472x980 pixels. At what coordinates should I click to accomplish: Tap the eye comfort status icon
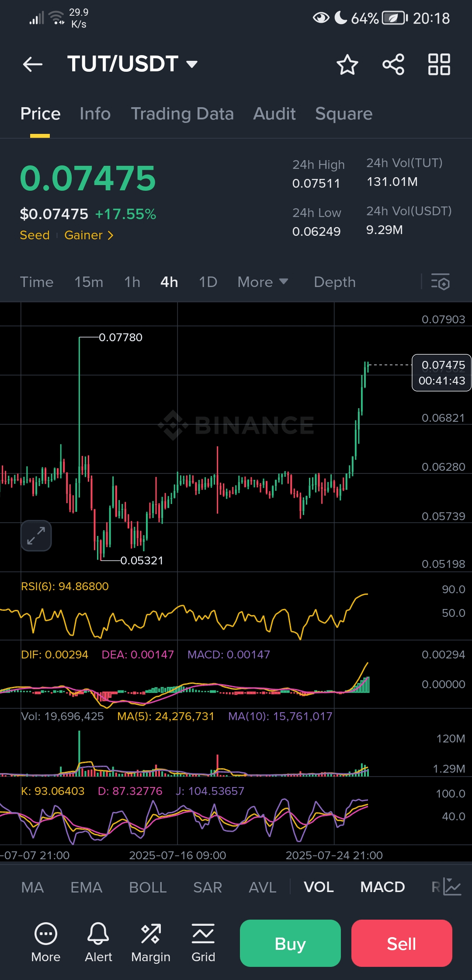(x=321, y=18)
